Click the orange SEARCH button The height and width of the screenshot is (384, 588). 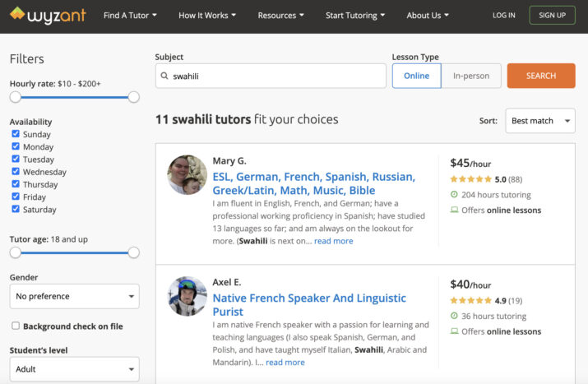(x=541, y=76)
